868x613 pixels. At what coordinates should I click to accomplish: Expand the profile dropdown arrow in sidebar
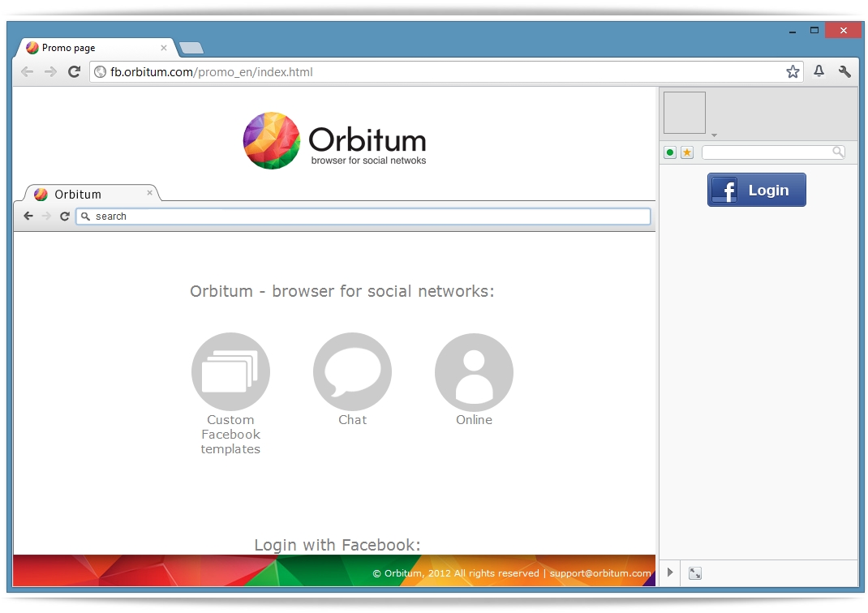[714, 135]
